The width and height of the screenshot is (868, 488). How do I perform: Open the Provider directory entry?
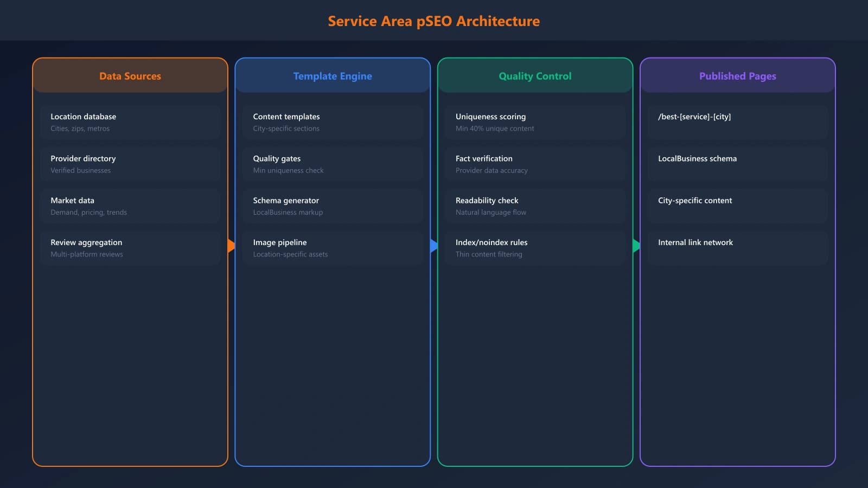coord(130,164)
